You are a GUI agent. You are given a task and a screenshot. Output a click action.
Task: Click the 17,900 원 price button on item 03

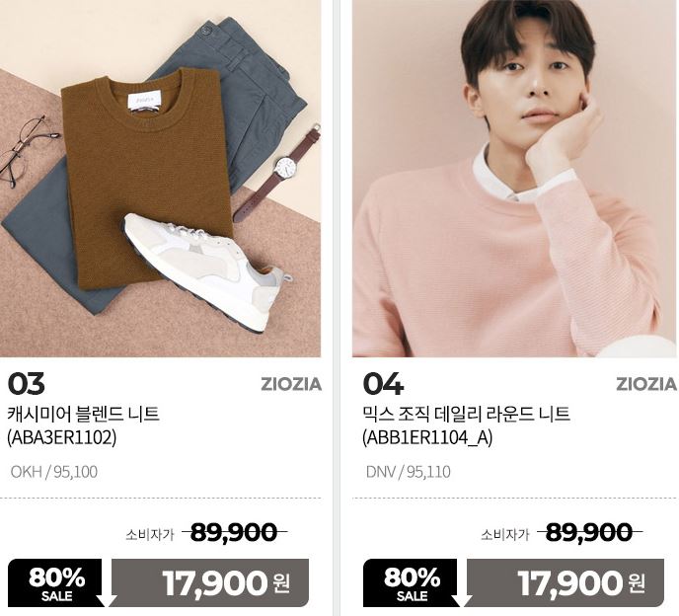point(210,583)
